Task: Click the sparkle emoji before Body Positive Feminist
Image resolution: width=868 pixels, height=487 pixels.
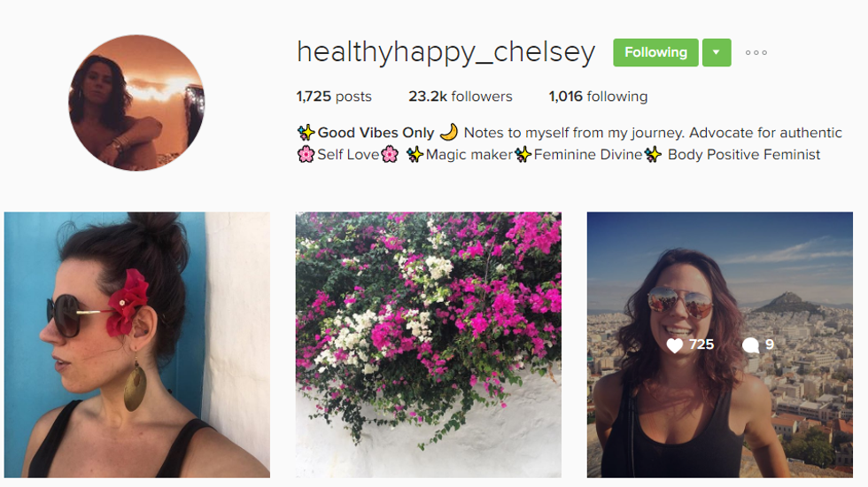Action: 653,154
